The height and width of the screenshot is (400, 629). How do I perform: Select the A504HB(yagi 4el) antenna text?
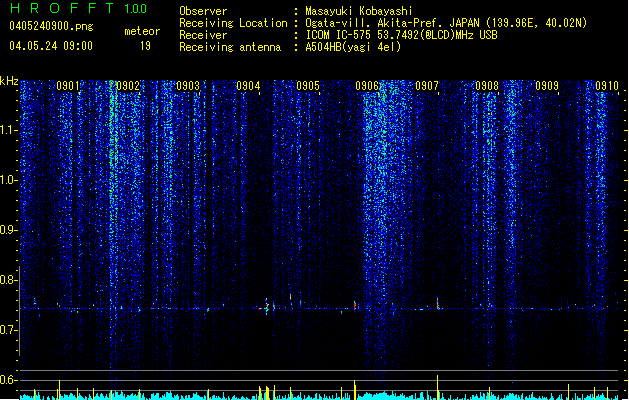point(353,47)
